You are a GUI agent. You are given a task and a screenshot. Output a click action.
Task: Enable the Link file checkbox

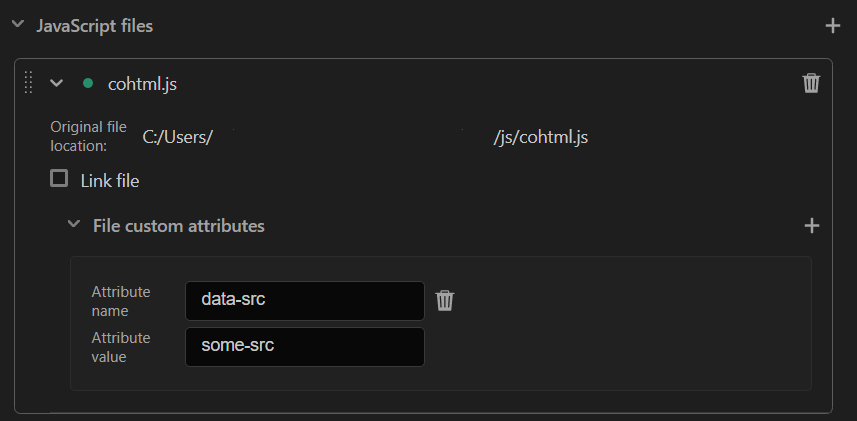[x=59, y=179]
